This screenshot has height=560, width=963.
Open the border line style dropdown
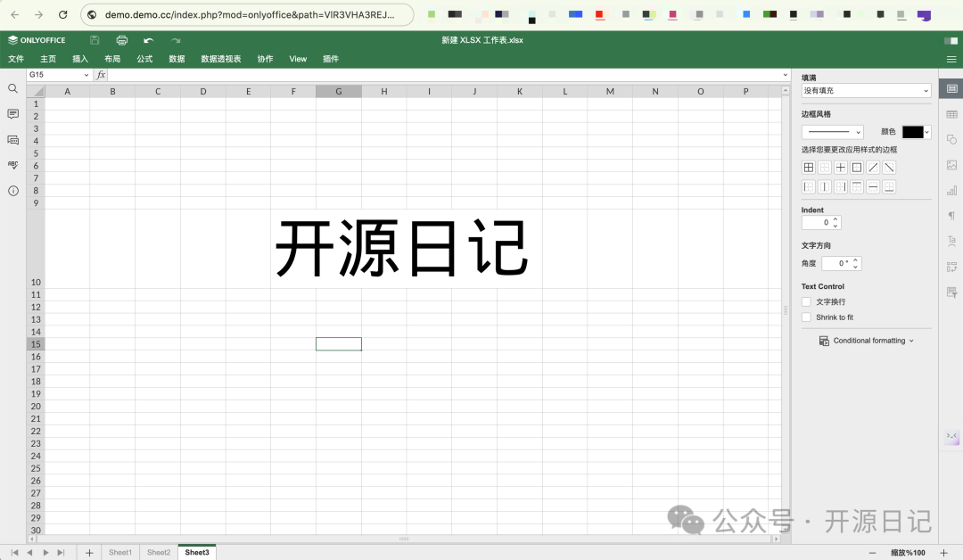(832, 132)
